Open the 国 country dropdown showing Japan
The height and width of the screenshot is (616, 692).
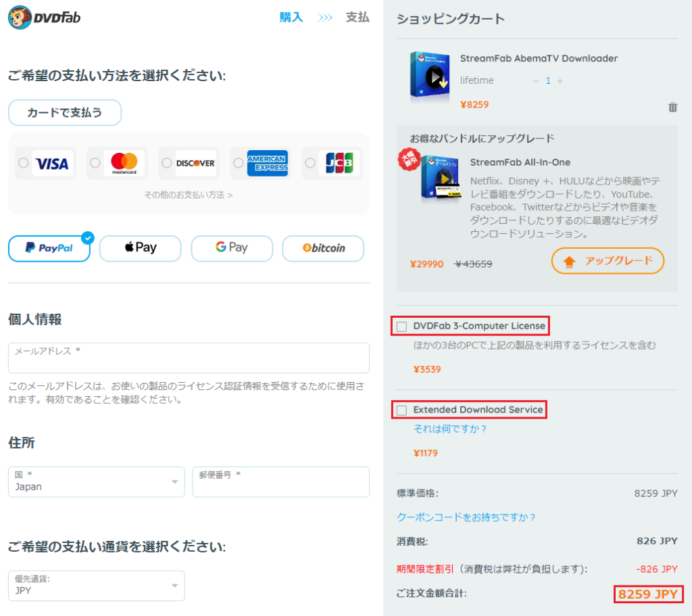coord(97,481)
